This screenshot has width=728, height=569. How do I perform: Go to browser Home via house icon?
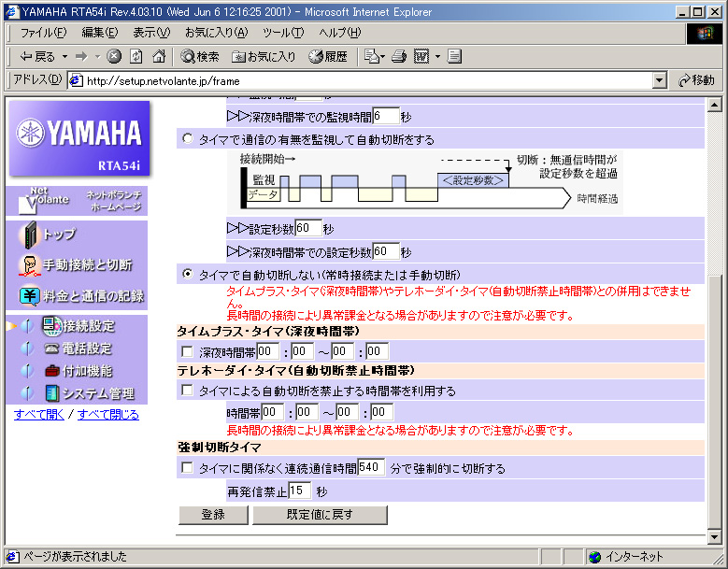(159, 56)
